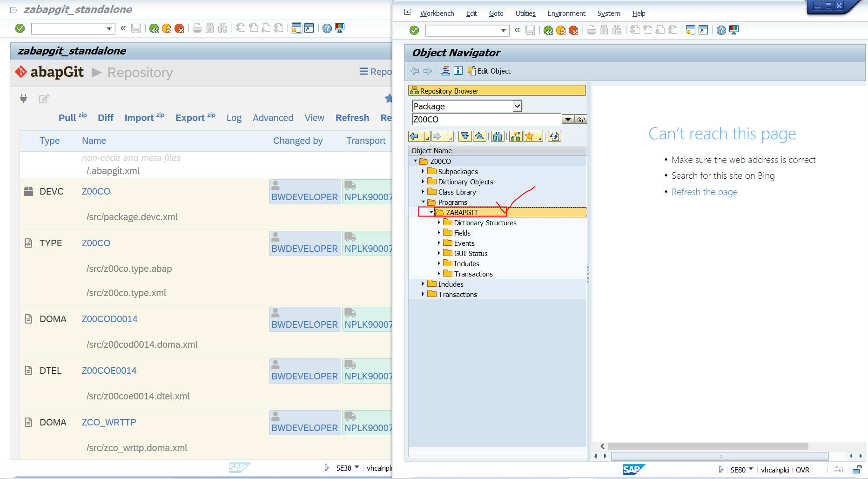Click the Edit Object button

coord(489,71)
